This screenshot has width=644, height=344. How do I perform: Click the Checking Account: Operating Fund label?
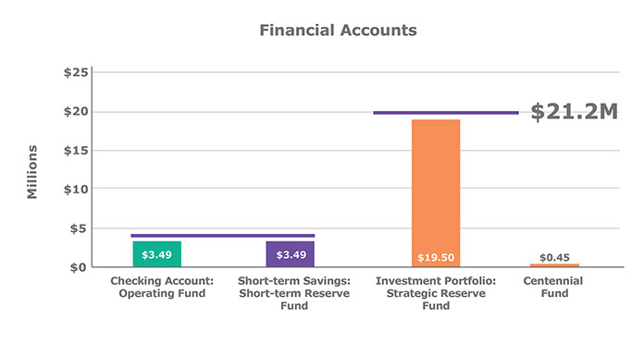point(162,287)
